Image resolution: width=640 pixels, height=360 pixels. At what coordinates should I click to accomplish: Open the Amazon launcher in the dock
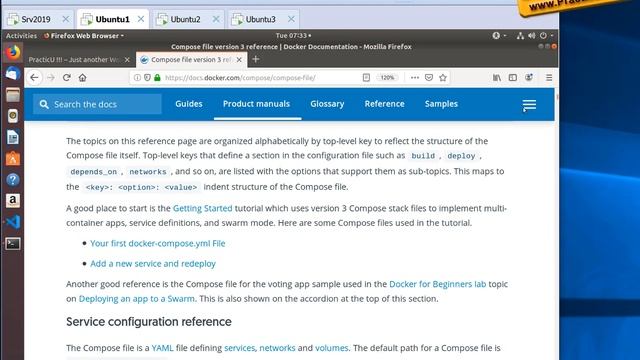click(13, 200)
